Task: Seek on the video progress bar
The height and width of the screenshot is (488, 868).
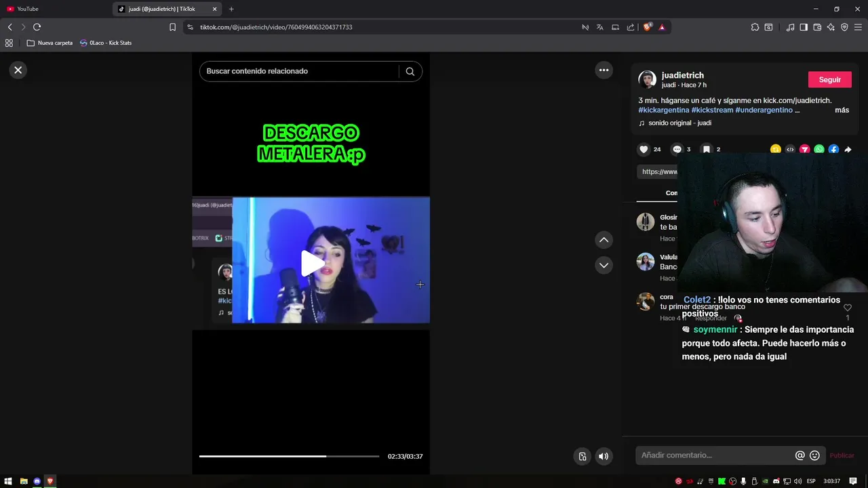Action: (x=289, y=456)
